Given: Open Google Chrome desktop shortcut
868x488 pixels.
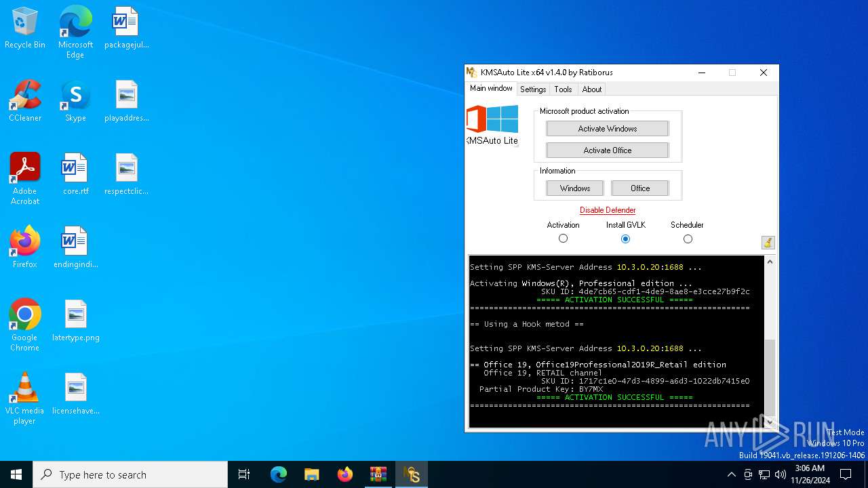Looking at the screenshot, I should tap(25, 325).
